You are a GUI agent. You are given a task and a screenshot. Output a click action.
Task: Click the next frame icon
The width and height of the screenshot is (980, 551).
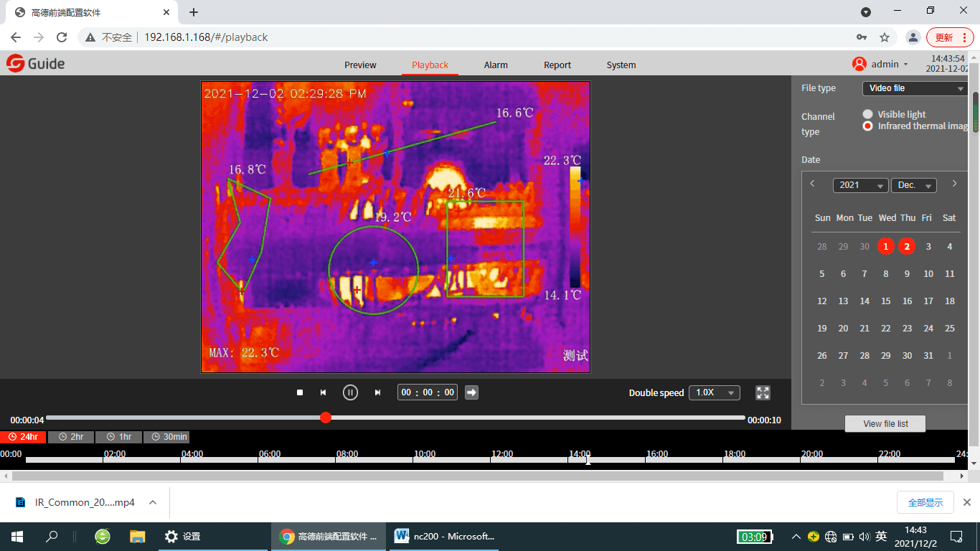click(377, 392)
